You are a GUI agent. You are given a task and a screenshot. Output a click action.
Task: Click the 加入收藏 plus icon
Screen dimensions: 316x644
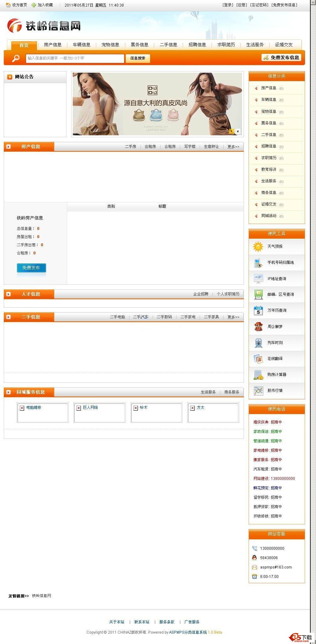click(x=34, y=5)
